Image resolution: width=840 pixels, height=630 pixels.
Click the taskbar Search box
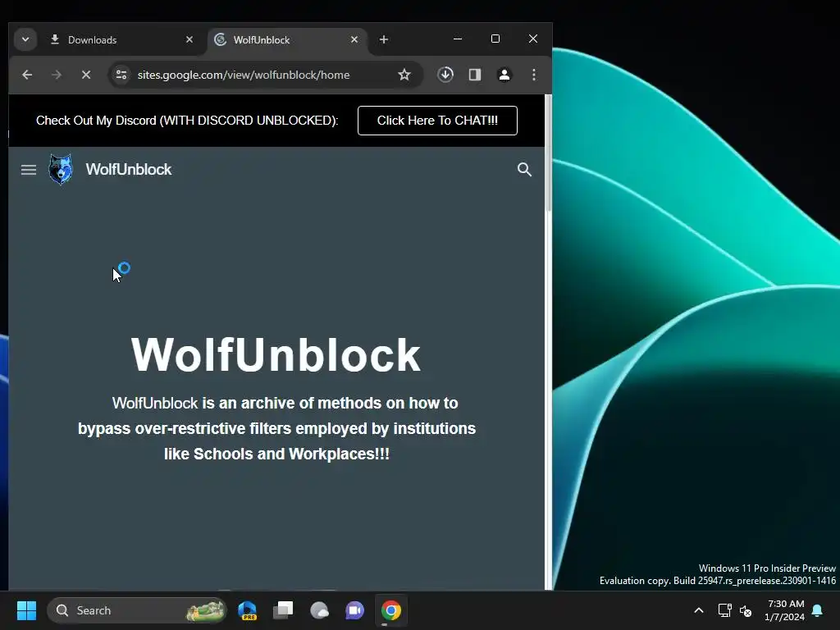[137, 610]
